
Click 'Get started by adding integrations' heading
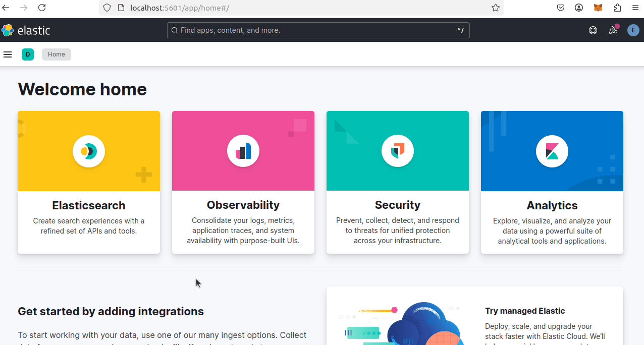[111, 311]
